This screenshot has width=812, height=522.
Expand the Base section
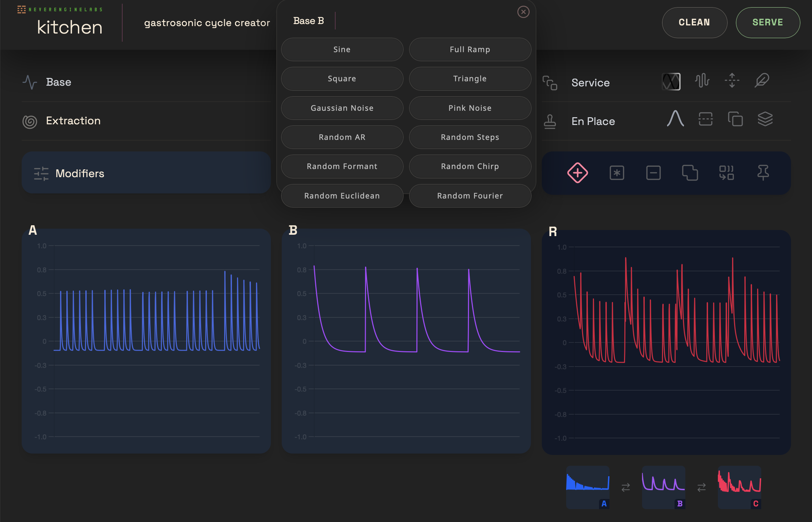coord(58,82)
